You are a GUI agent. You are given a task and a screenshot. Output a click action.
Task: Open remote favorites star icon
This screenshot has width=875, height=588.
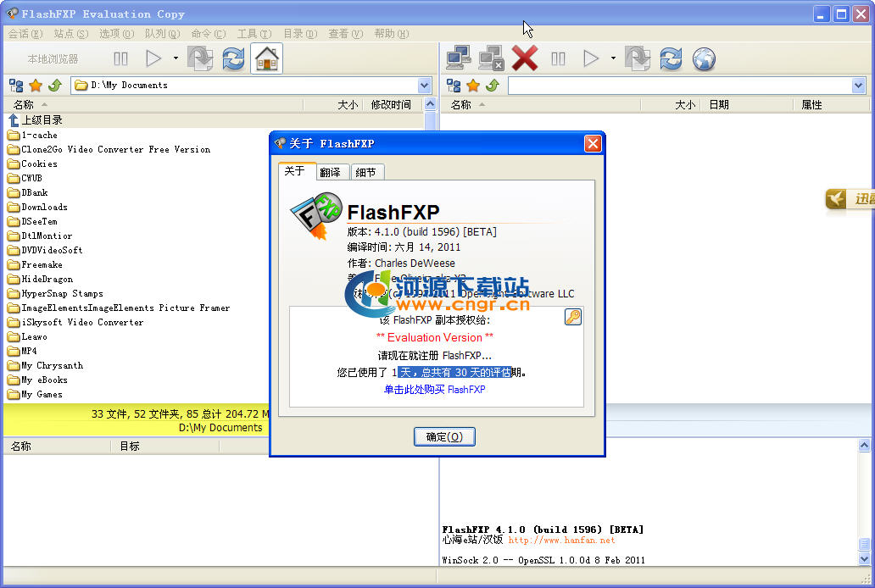coord(473,86)
